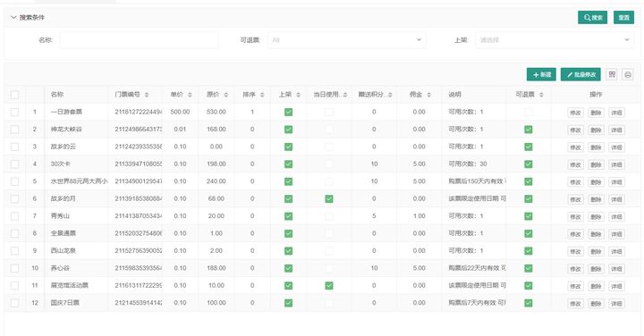Toggle 可退票 checkbox for 一日游套票
The image size is (644, 336).
coord(529,112)
